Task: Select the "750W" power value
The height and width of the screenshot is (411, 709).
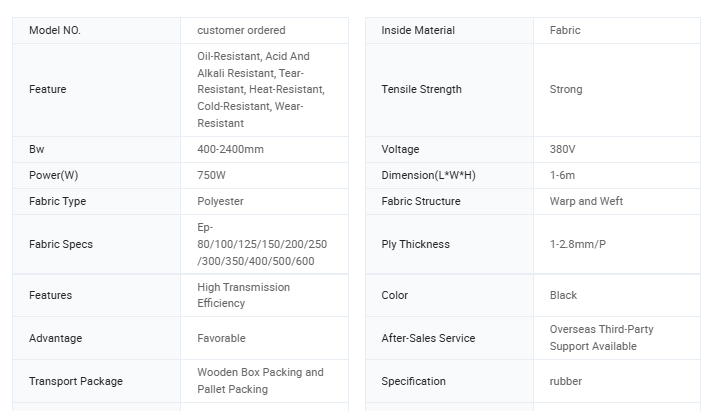Action: tap(213, 175)
